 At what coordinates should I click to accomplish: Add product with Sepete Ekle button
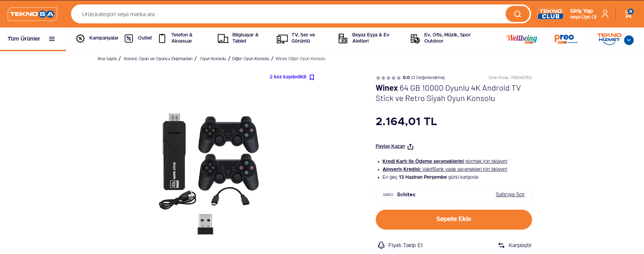coord(453,219)
